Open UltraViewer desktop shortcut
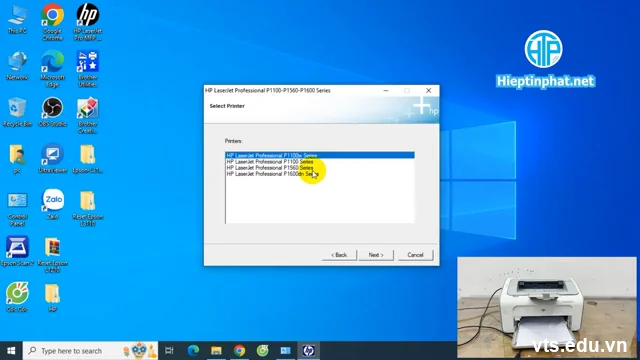This screenshot has height=360, width=640. point(53,158)
